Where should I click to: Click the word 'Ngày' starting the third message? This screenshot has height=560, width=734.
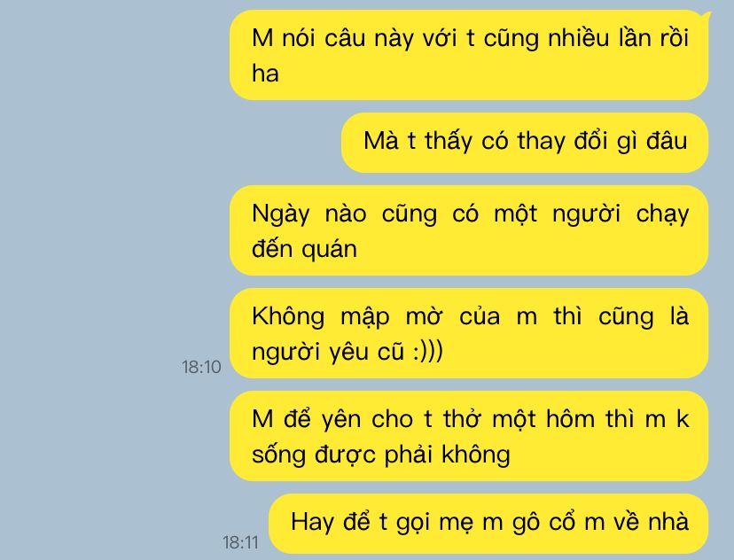(x=281, y=214)
